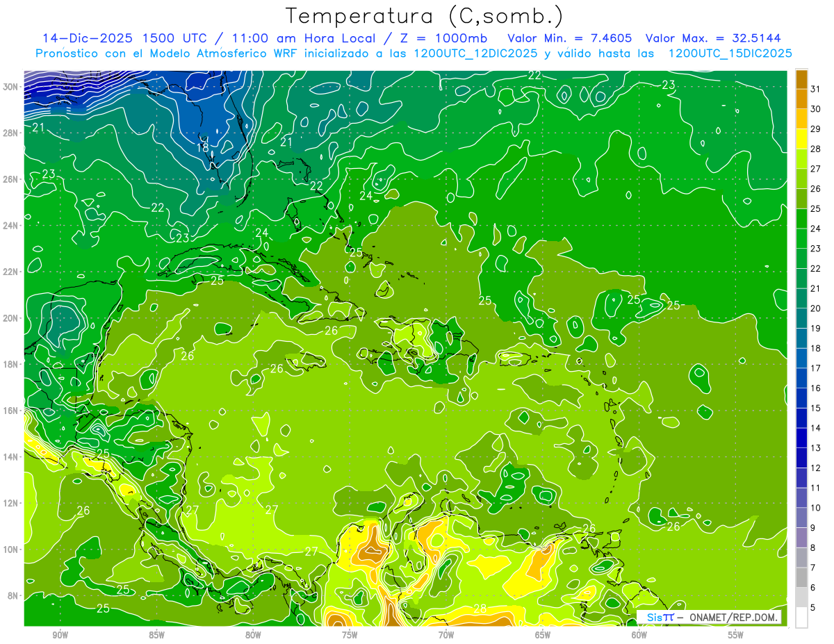Click the '90W' longitude axis label
Screen dimensions: 834x644
[x=60, y=635]
